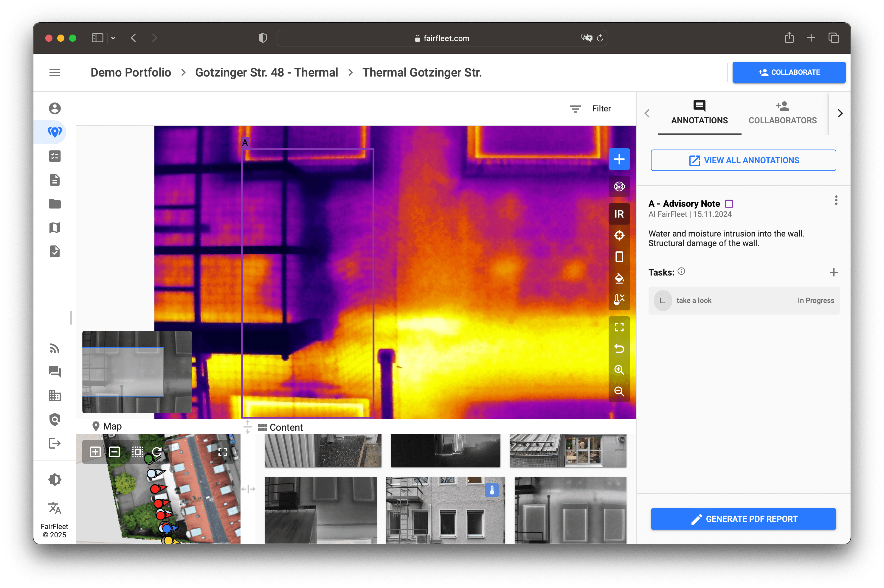Toggle brightness theme icon in sidebar
The image size is (884, 588).
pyautogui.click(x=55, y=480)
